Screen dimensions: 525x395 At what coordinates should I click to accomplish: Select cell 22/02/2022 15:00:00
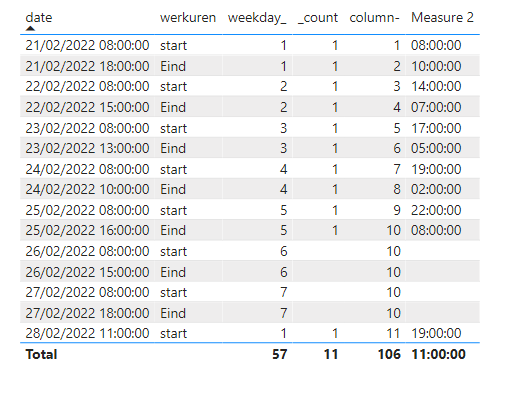click(x=87, y=107)
